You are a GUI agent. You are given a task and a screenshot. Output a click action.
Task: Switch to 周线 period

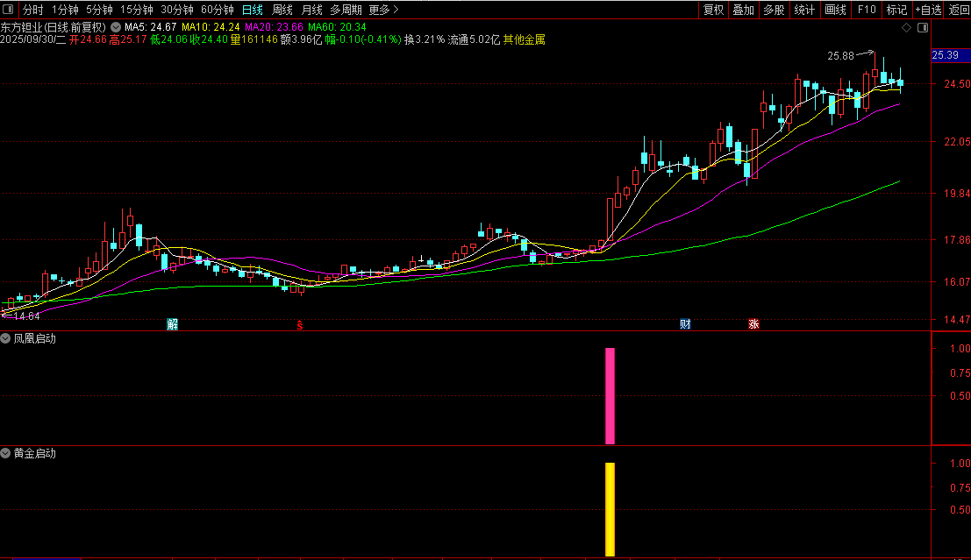coord(282,10)
